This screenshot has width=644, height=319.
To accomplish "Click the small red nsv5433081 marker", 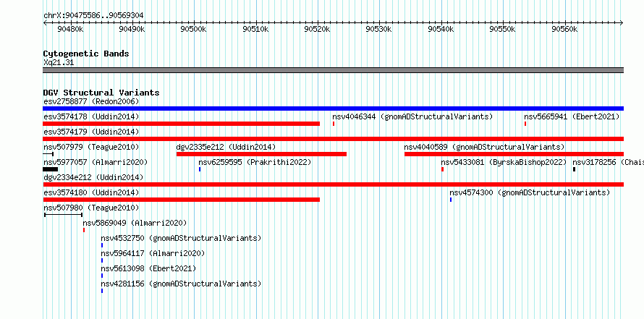I will pyautogui.click(x=442, y=169).
